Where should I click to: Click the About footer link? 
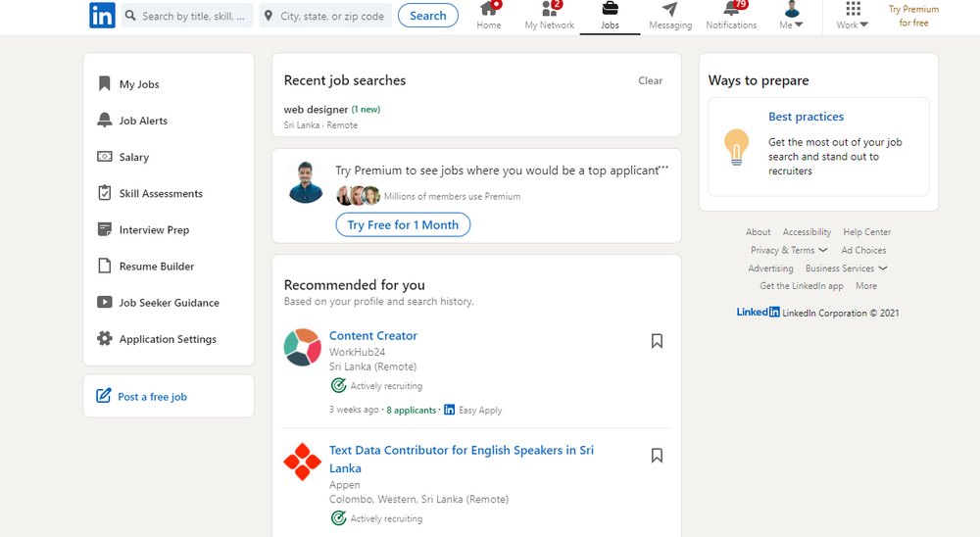tap(759, 232)
